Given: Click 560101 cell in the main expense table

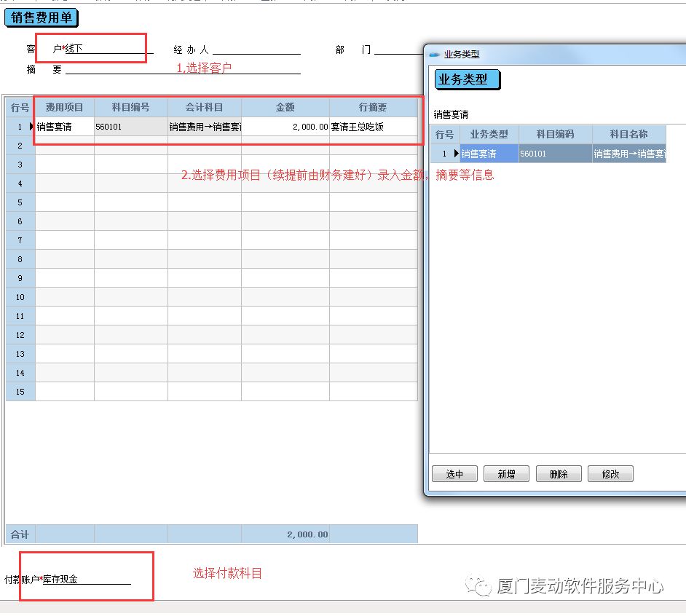Looking at the screenshot, I should pyautogui.click(x=130, y=127).
